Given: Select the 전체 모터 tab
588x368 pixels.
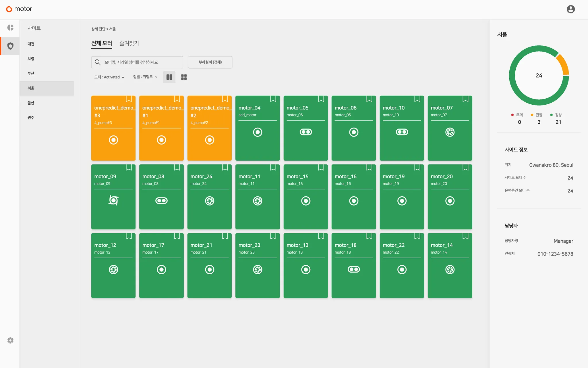Looking at the screenshot, I should click(102, 43).
